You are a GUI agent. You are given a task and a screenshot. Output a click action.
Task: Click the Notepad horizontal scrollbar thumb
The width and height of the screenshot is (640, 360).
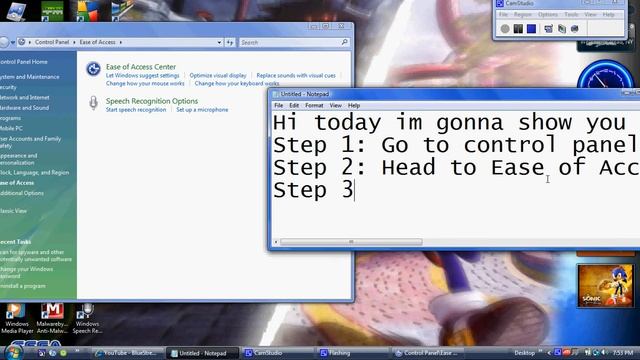point(351,242)
